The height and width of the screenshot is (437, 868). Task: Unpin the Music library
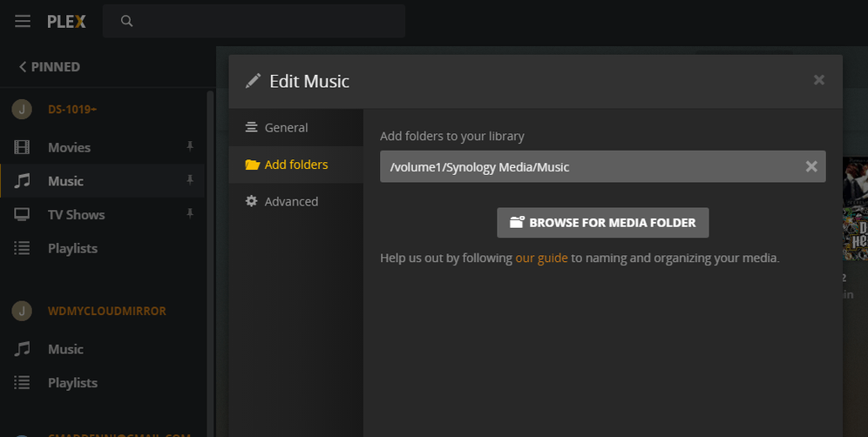pos(190,180)
